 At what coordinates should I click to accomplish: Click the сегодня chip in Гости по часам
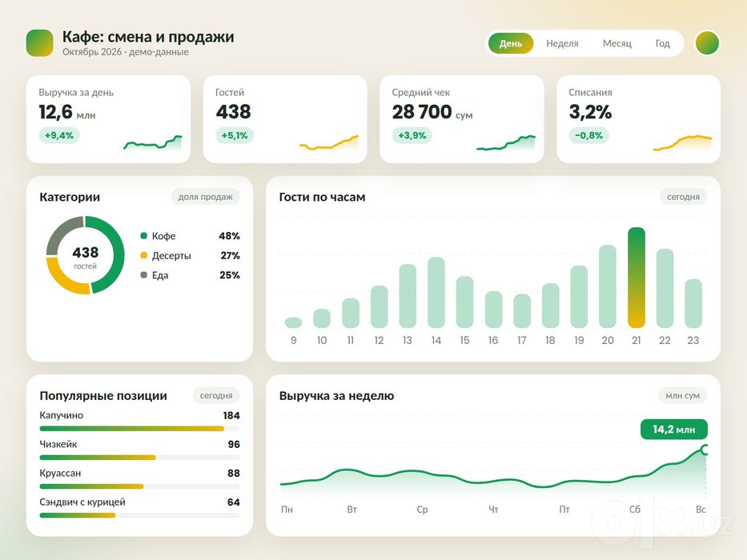(683, 197)
